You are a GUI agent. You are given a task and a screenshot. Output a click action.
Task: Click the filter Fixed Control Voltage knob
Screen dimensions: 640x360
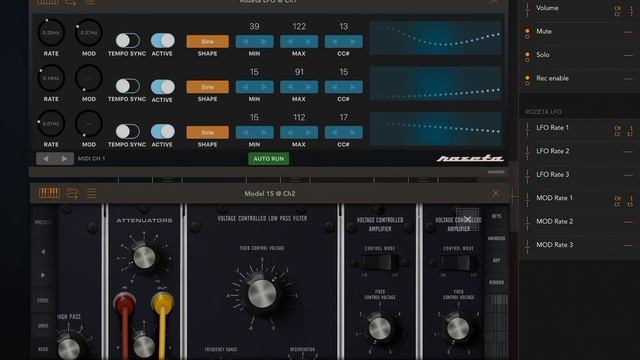[x=262, y=293]
